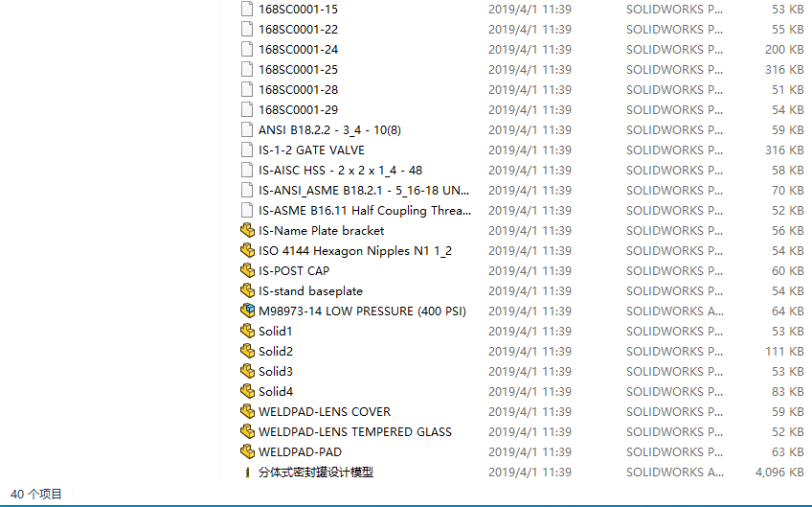
Task: Click icon of 分体式密封罐设计模型 file
Action: pyautogui.click(x=248, y=472)
